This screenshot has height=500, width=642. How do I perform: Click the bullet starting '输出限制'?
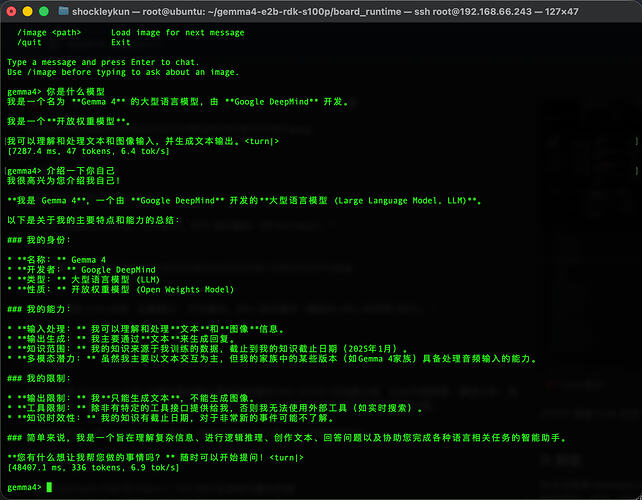[x=131, y=398]
